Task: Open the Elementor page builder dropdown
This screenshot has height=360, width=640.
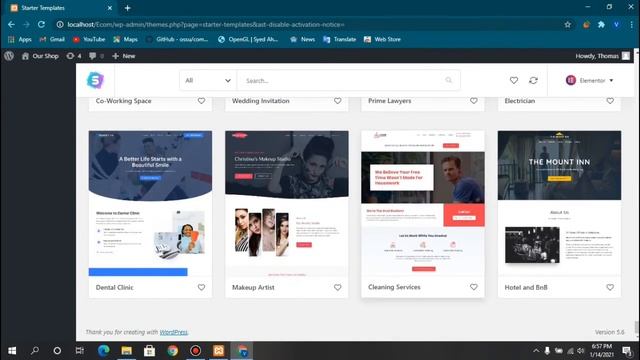Action: pyautogui.click(x=589, y=80)
